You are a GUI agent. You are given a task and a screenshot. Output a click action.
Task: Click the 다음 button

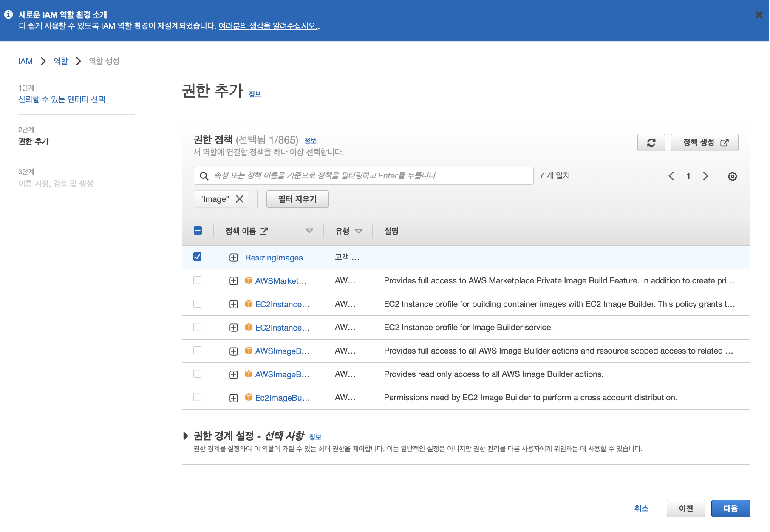click(730, 509)
